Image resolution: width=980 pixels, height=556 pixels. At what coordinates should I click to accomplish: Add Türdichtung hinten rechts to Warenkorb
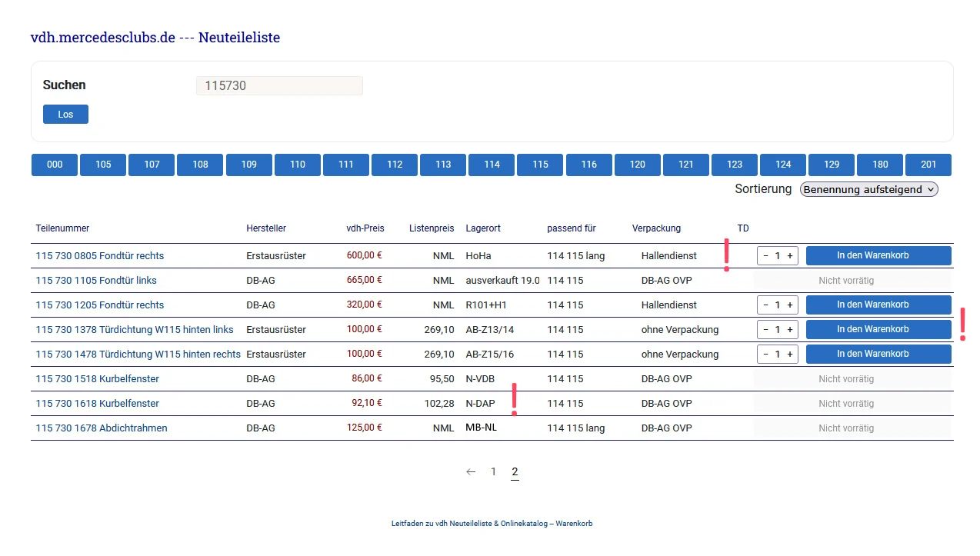878,355
